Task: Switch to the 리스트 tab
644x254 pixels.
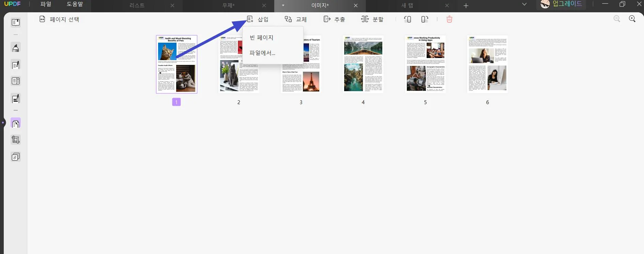Action: click(x=137, y=5)
